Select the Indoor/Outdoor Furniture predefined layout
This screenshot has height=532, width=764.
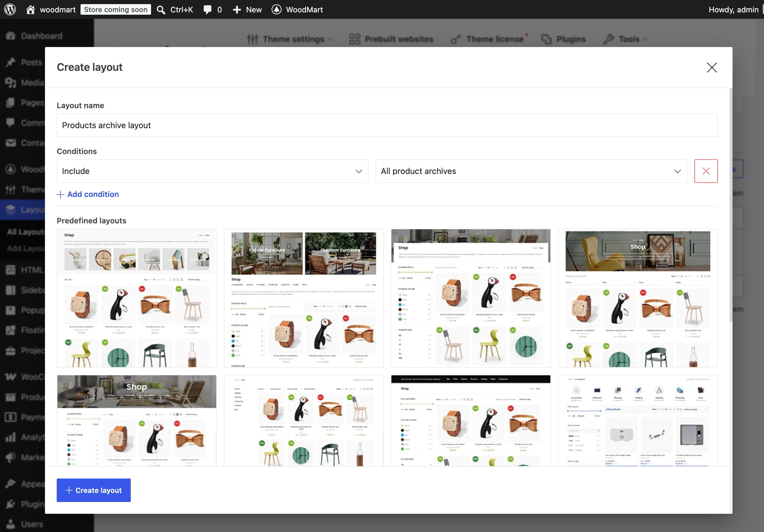tap(304, 298)
